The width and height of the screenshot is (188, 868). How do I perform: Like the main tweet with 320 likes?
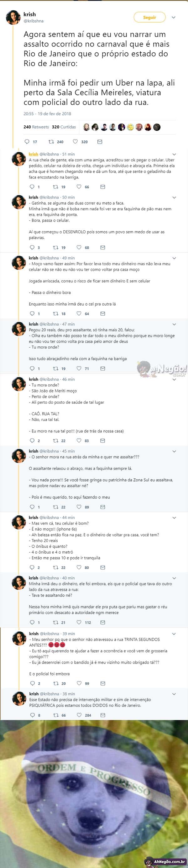point(76,141)
